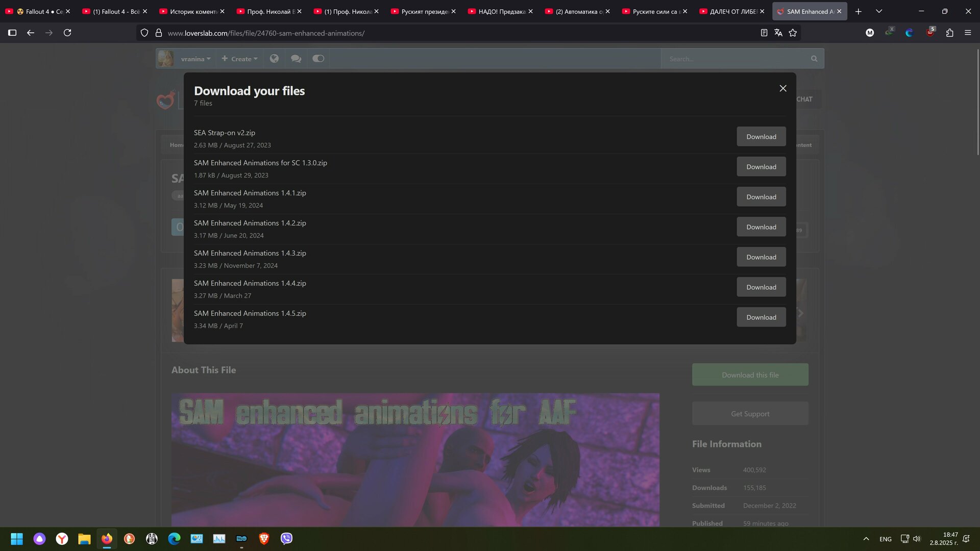Viewport: 980px width, 551px height.
Task: Go back to previous page
Action: coord(31,33)
